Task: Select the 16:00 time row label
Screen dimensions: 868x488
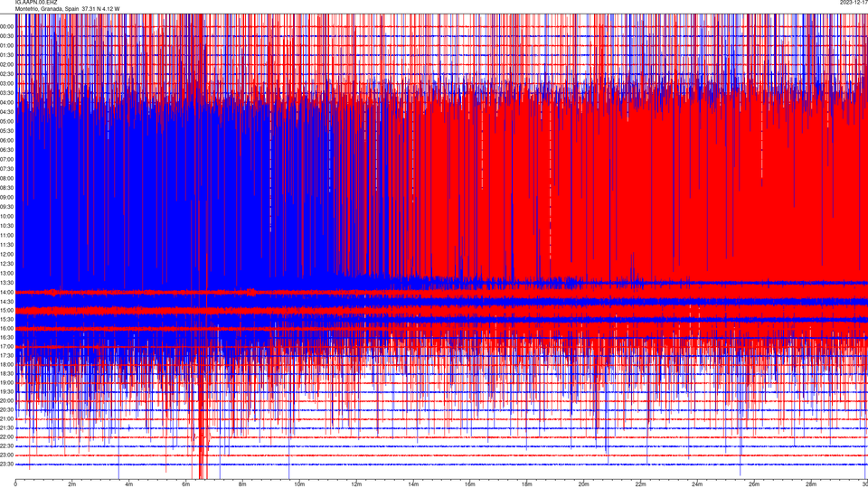Action: (6, 328)
